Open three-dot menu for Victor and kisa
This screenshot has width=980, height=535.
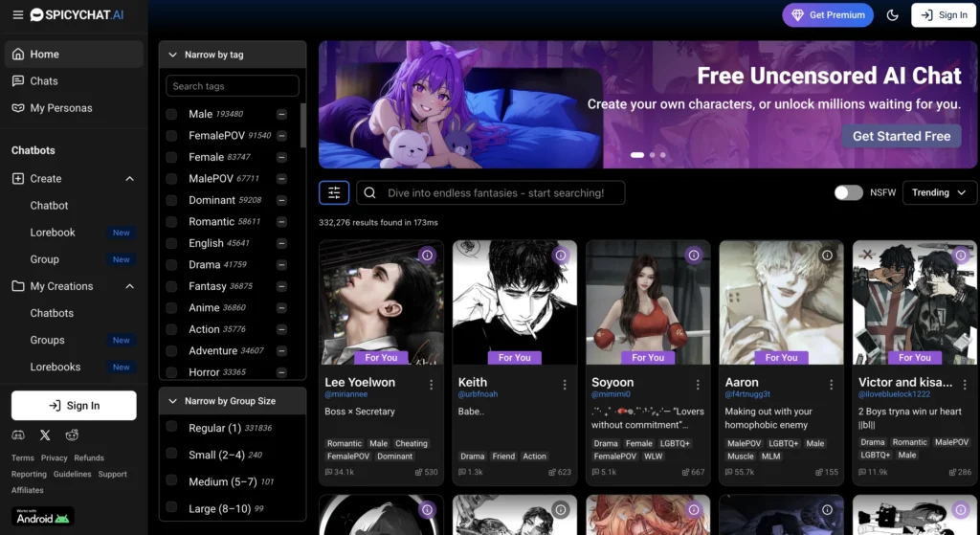965,385
